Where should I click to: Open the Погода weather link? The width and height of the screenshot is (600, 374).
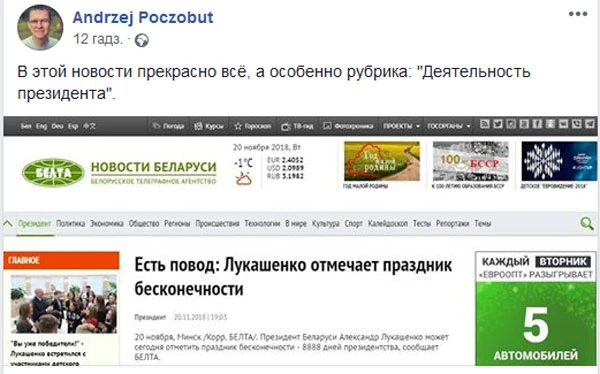[168, 126]
